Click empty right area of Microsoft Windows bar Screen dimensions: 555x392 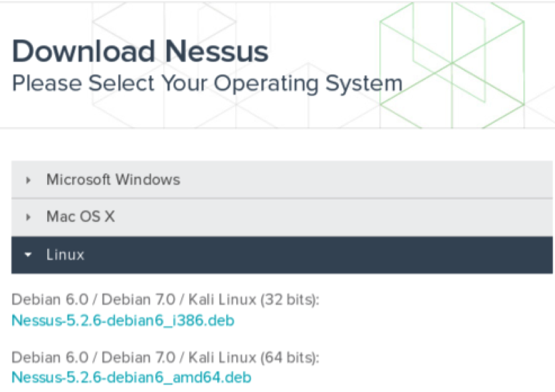click(x=404, y=180)
